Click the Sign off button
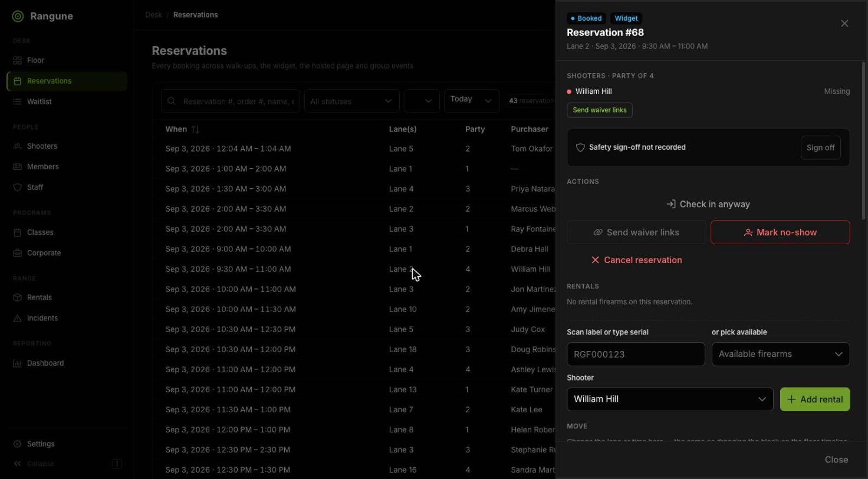 (820, 147)
